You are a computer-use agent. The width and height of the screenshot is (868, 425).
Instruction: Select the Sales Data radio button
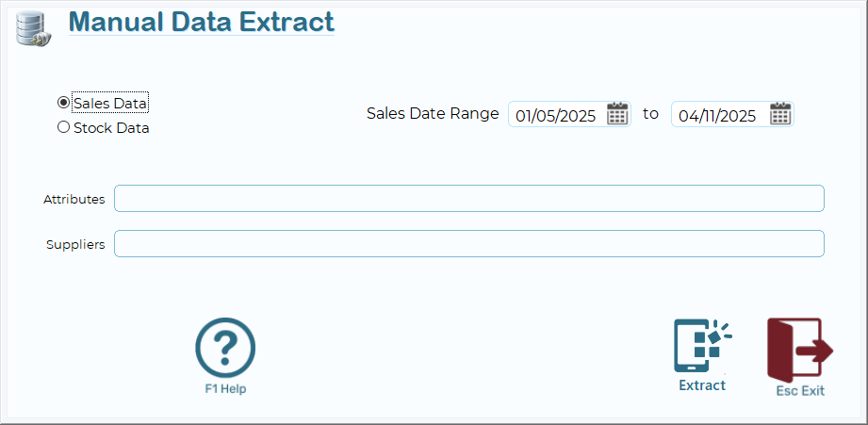[63, 103]
